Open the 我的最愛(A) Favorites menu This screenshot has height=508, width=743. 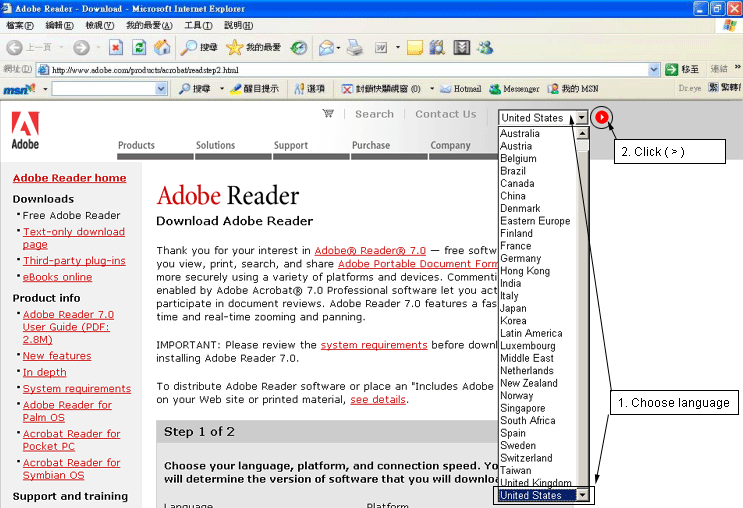point(149,25)
